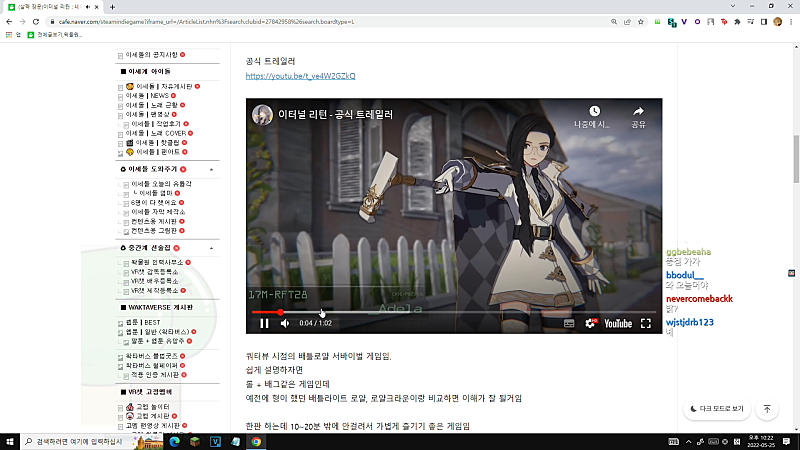Screen dimensions: 800x450
Task: Open the 웹툰 | BEST board
Action: (x=143, y=322)
